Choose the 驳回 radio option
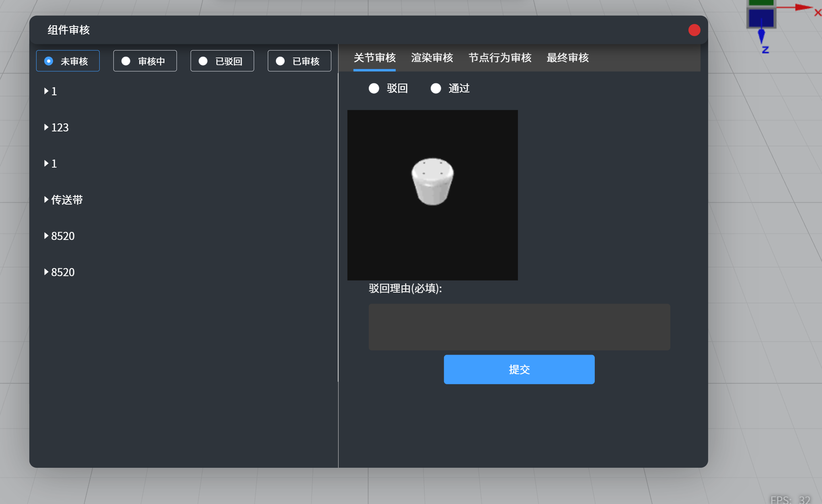This screenshot has width=822, height=504. [x=374, y=88]
